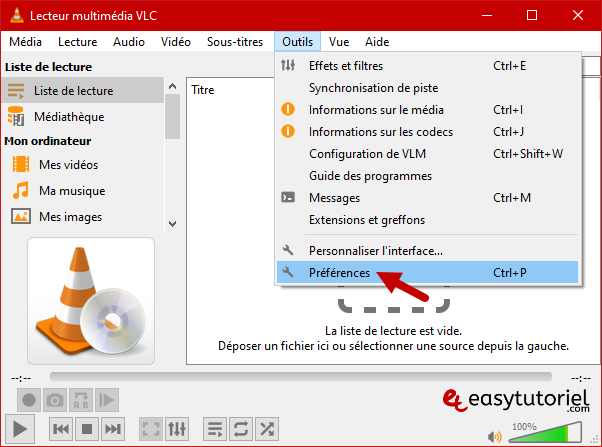Stop playback
Viewport: 602px width, 447px height.
(87, 429)
